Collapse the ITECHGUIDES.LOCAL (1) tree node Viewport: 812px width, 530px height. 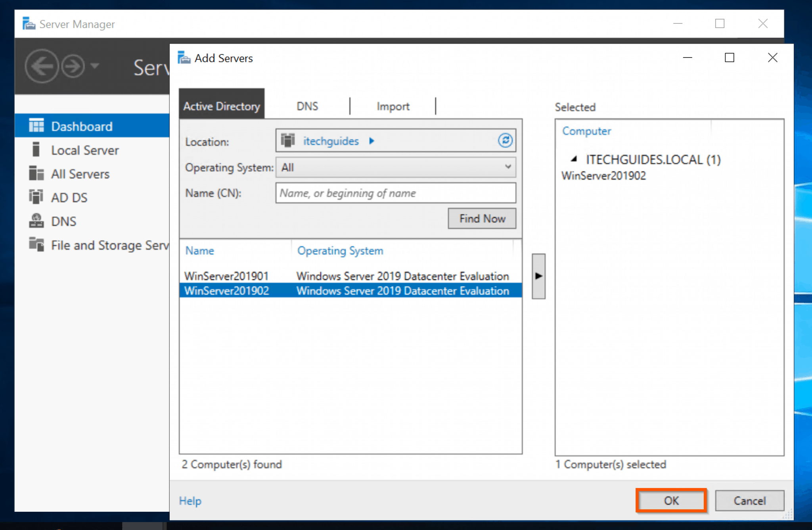point(574,159)
